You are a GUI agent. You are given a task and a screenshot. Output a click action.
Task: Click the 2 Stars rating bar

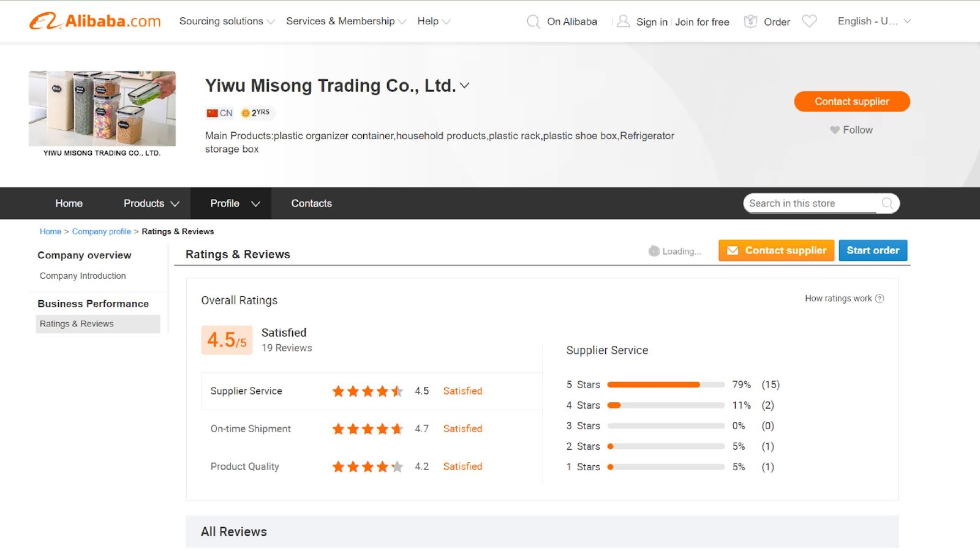(666, 446)
